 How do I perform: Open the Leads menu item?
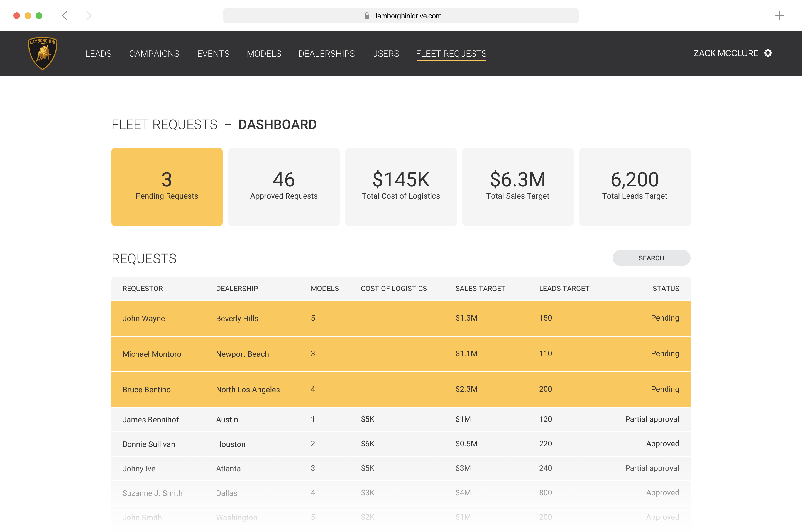(x=98, y=54)
